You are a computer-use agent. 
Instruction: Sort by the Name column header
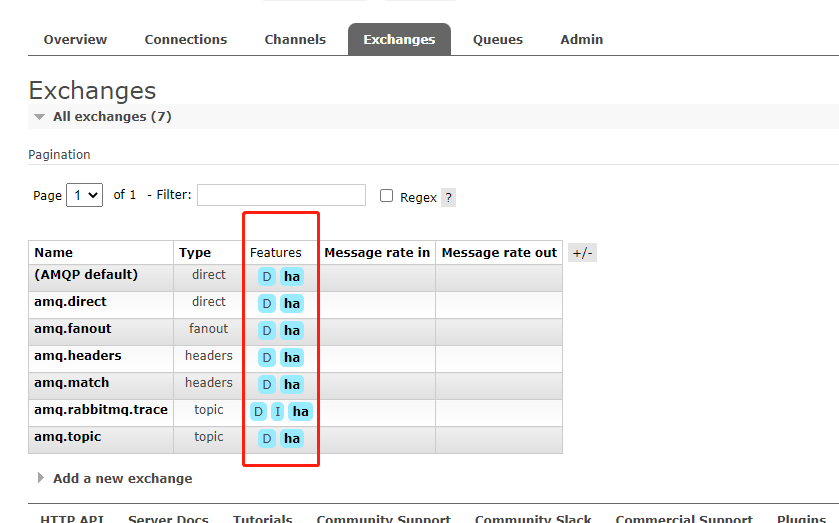point(54,253)
